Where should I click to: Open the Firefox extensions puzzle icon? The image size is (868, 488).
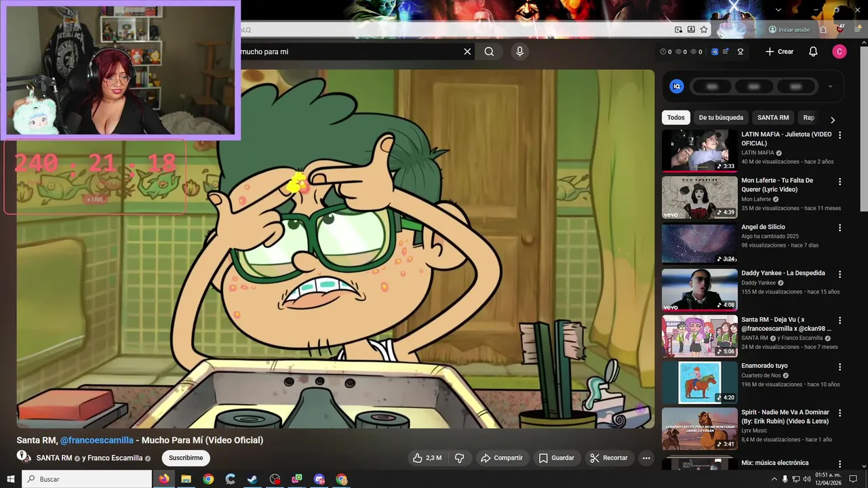823,30
